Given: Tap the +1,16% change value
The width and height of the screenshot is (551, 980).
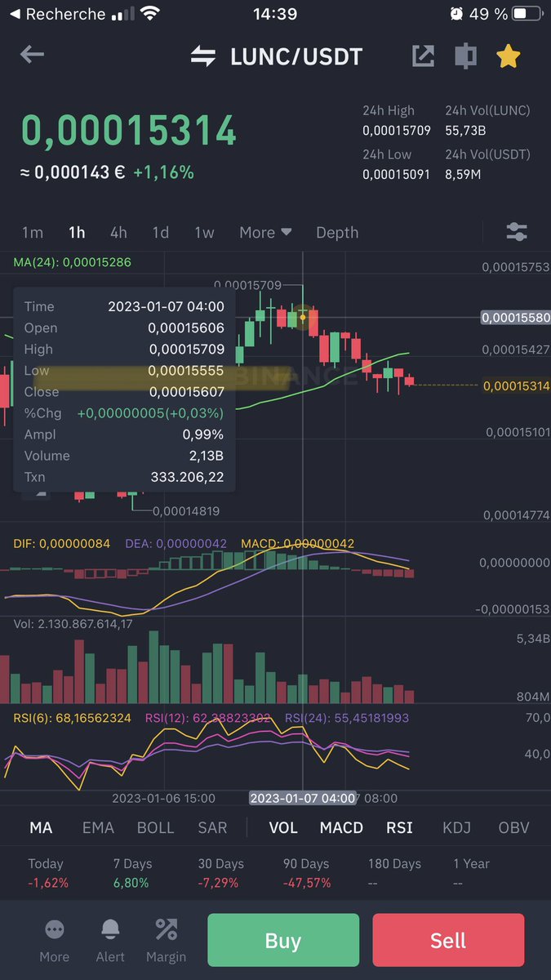Looking at the screenshot, I should pos(163,172).
